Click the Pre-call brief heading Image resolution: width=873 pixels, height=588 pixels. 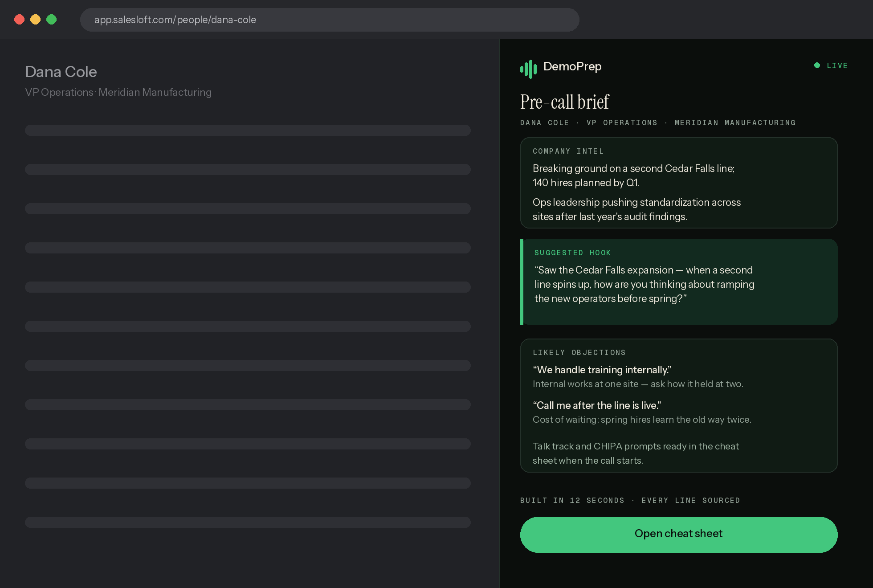point(564,102)
